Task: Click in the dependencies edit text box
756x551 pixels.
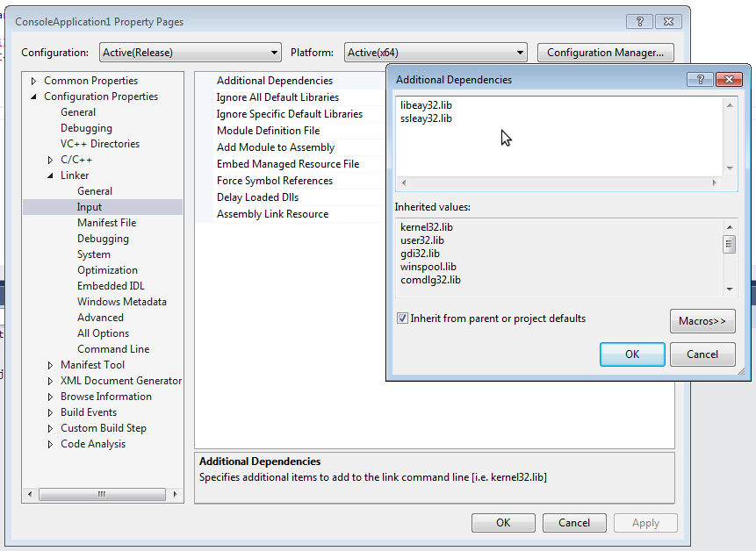Action: click(558, 140)
